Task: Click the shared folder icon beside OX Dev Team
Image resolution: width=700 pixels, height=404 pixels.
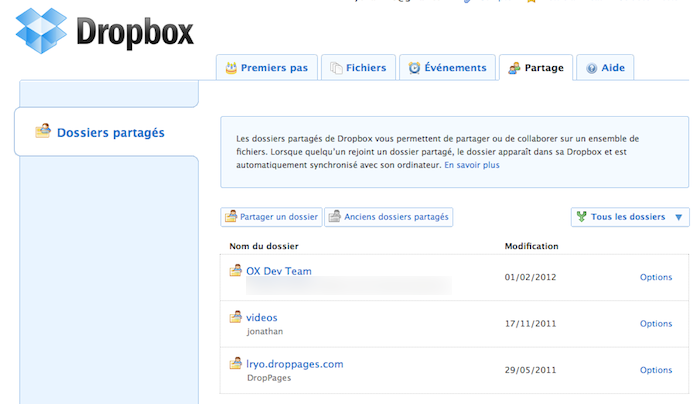Action: (236, 271)
